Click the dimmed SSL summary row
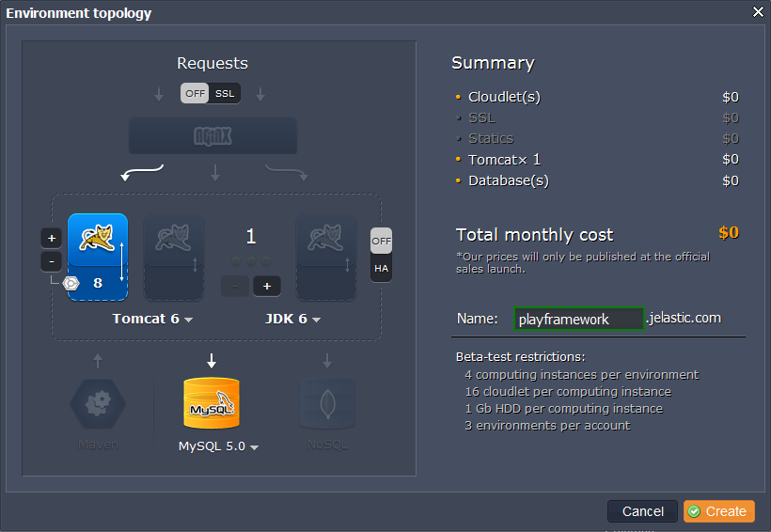Screen dimensions: 771x532 597,118
